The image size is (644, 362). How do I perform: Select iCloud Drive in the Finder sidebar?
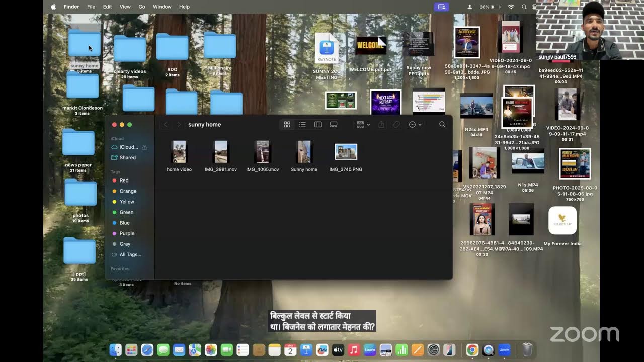pos(129,147)
